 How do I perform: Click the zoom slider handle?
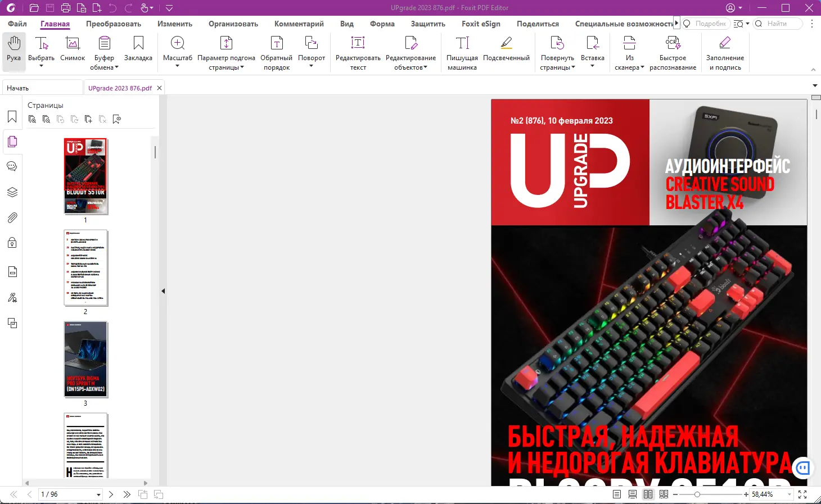697,494
